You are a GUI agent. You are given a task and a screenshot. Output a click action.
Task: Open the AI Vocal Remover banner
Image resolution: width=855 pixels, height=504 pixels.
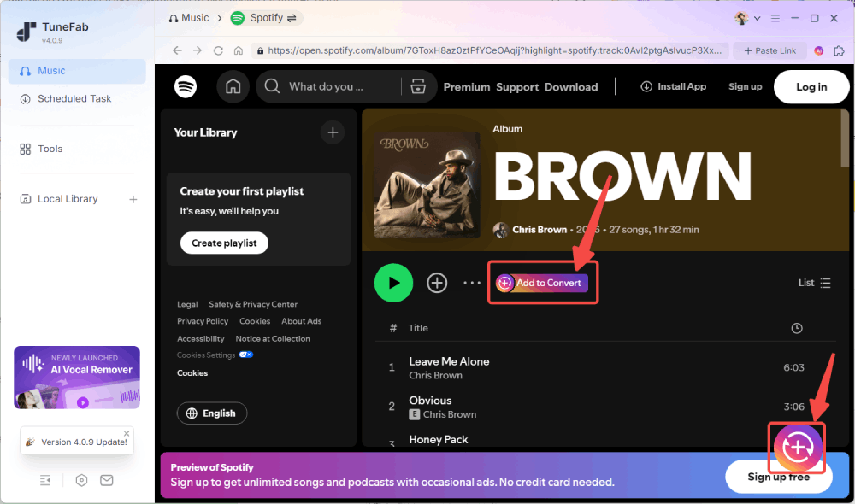pos(77,377)
